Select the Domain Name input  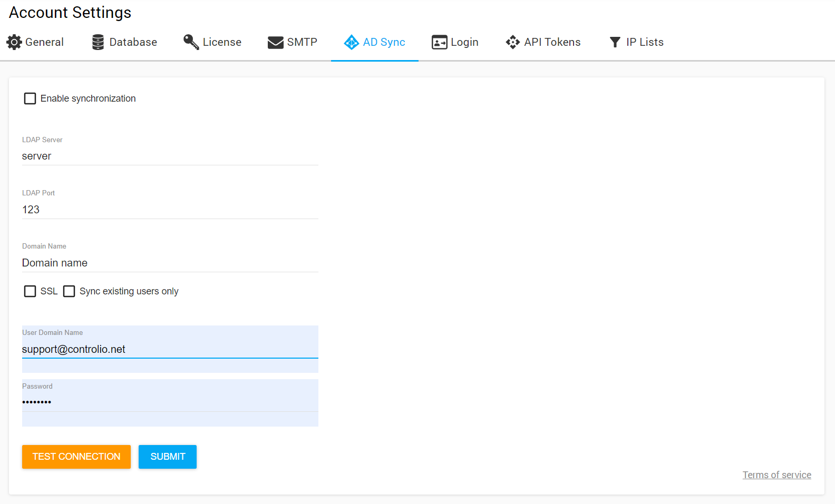(x=170, y=263)
